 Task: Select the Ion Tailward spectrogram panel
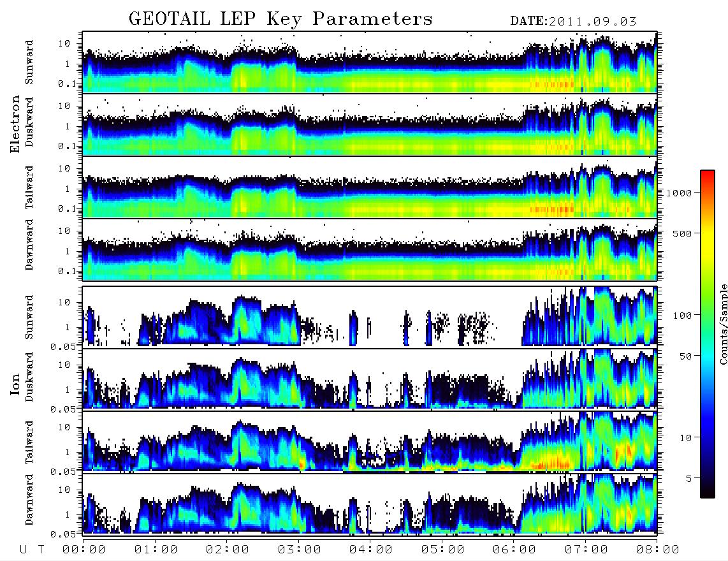pos(370,441)
